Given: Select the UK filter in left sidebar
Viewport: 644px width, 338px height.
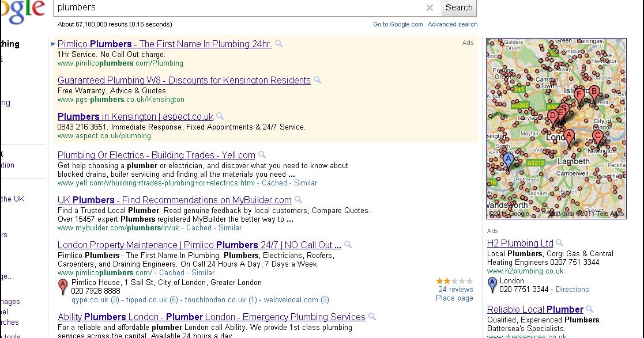Looking at the screenshot, I should (13, 199).
